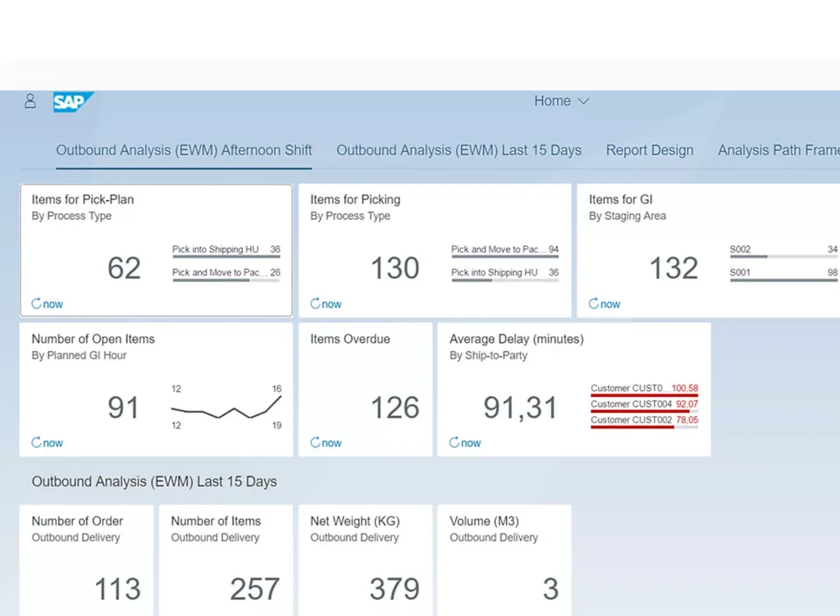Open the Net Weight (KG) tile
The height and width of the screenshot is (616, 840).
[x=365, y=559]
